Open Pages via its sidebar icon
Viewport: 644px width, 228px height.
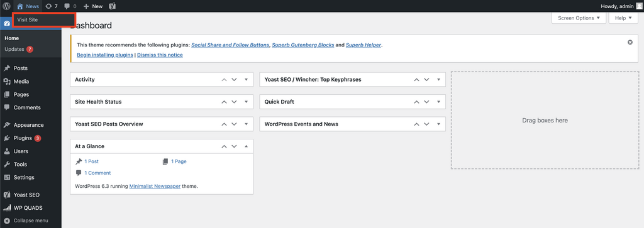(6, 95)
